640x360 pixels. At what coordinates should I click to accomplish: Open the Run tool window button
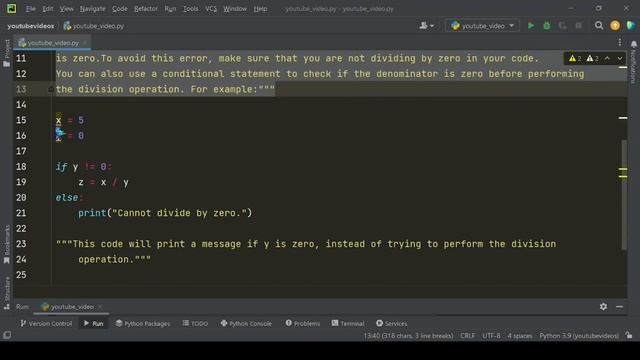tap(93, 323)
